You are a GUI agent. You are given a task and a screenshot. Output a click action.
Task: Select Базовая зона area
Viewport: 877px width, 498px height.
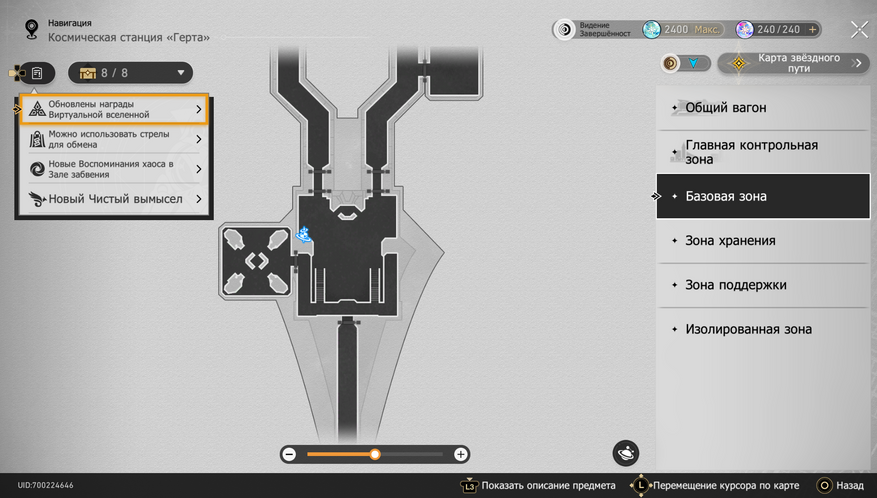(763, 196)
